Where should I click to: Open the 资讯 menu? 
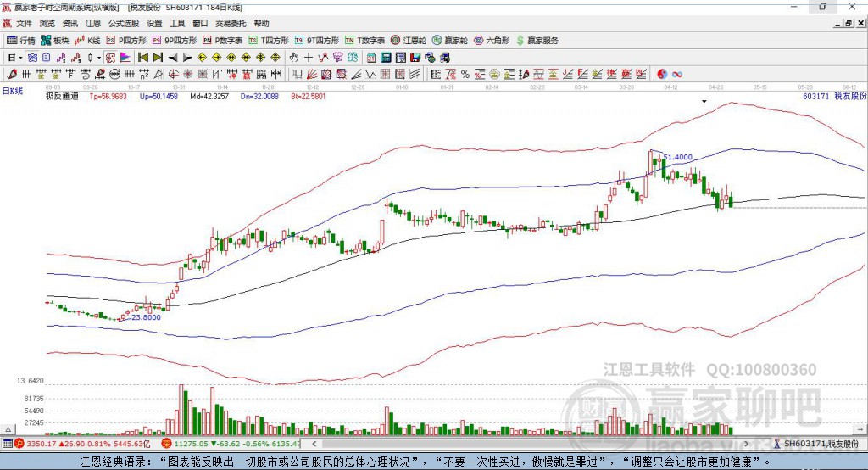coord(70,23)
